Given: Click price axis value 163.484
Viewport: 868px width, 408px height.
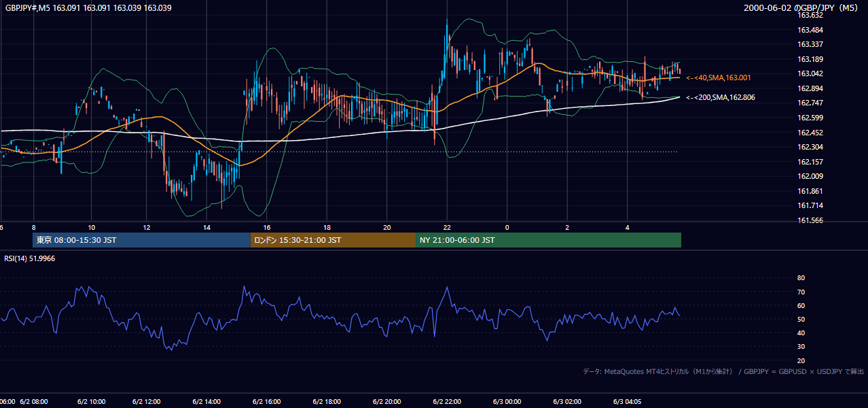Looking at the screenshot, I should (810, 30).
